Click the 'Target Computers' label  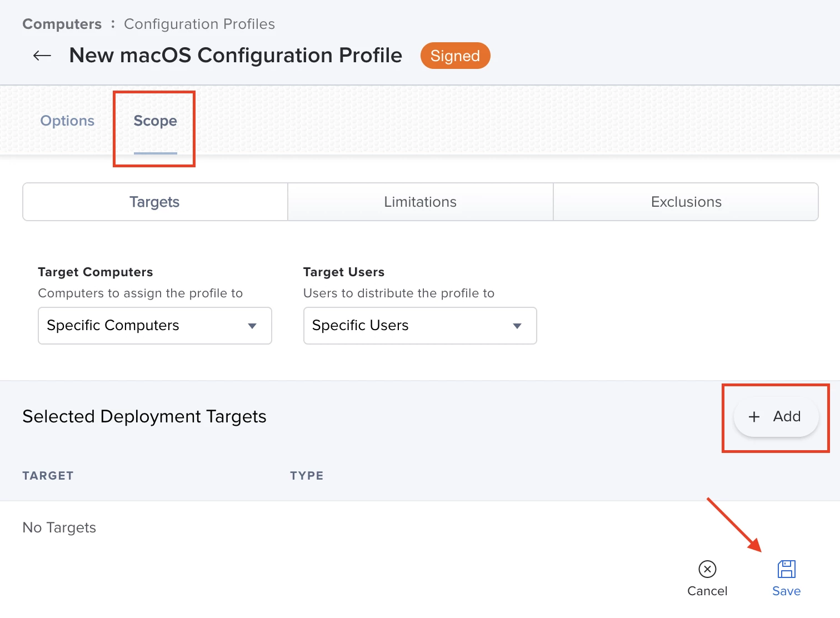coord(96,272)
